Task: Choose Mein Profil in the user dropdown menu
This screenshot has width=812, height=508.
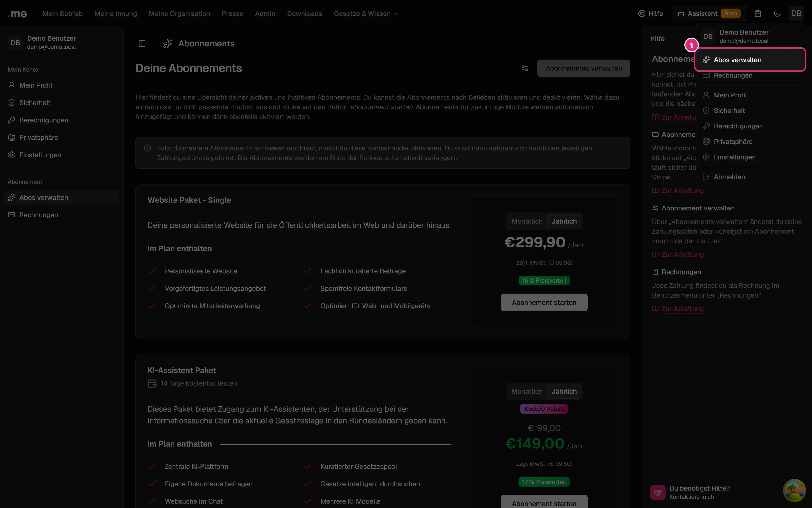Action: [750, 95]
